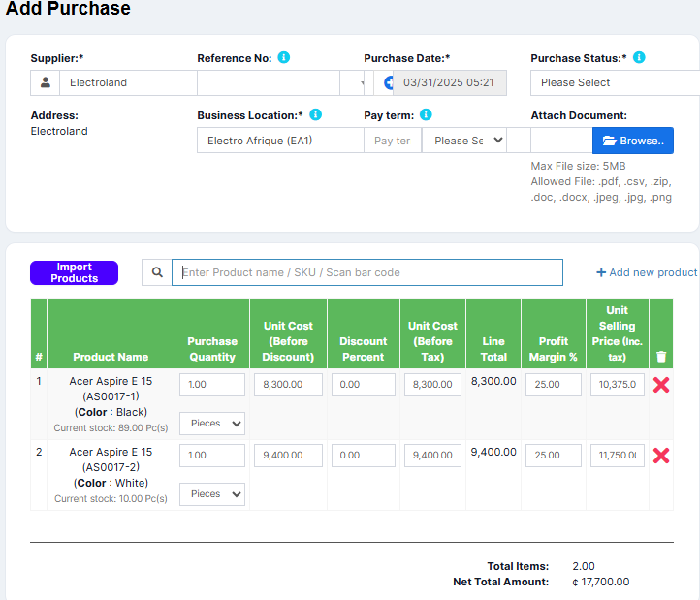
Task: Click product name Acer Aspire E 15 (AS0017-2)
Action: (111, 459)
